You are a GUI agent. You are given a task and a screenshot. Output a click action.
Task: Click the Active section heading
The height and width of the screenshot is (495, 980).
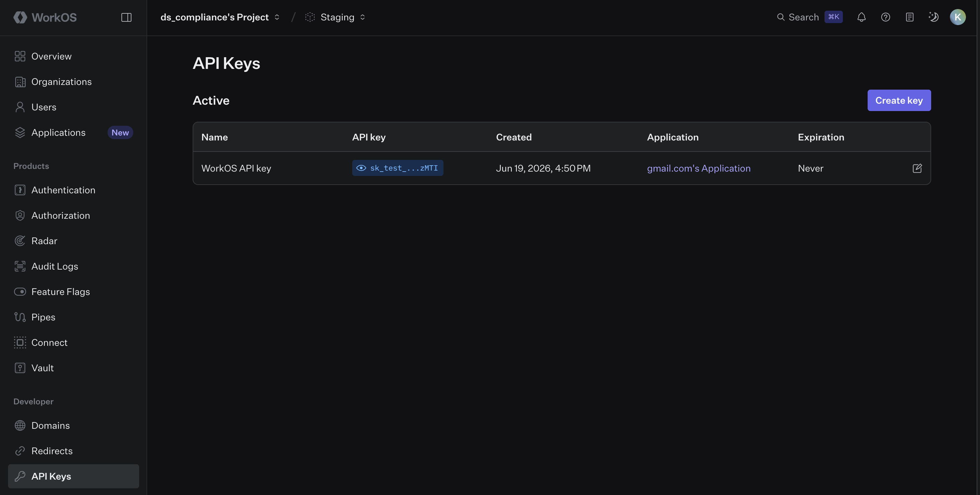211,100
